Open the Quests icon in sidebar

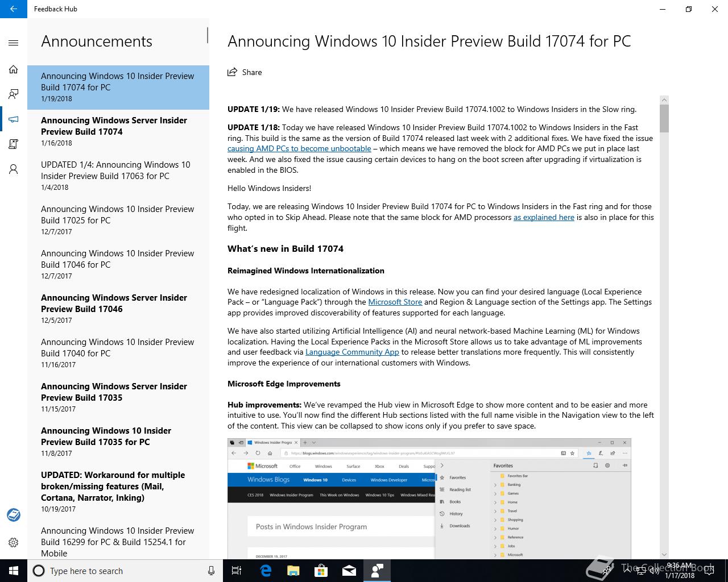pyautogui.click(x=14, y=144)
